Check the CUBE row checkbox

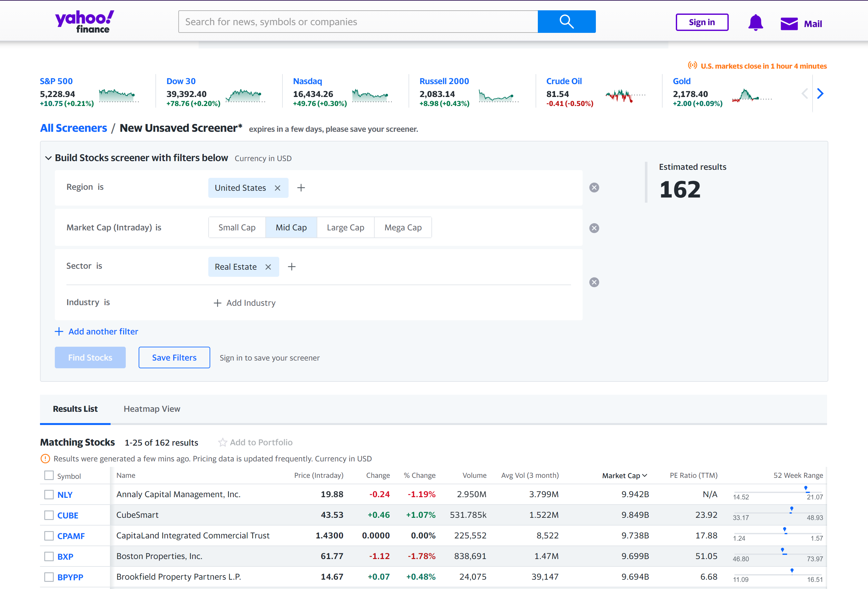pyautogui.click(x=49, y=515)
